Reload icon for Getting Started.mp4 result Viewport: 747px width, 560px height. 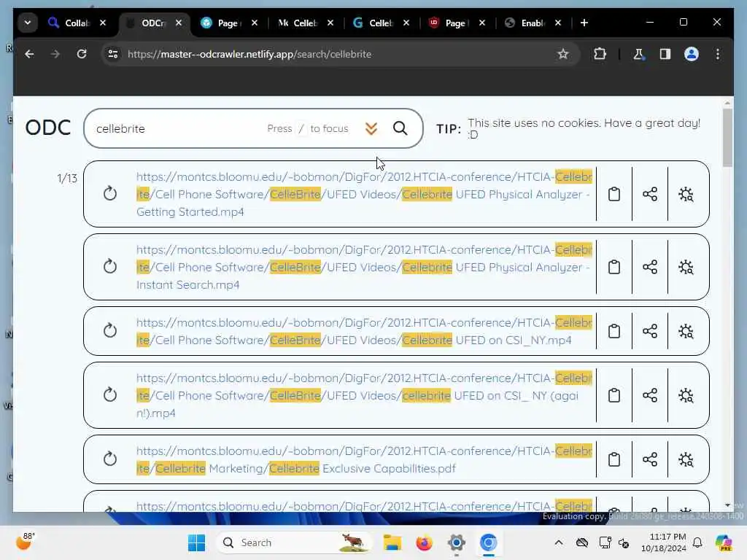pos(110,193)
